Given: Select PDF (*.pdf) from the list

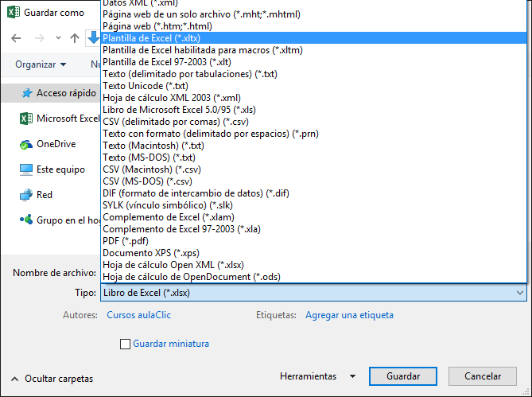Looking at the screenshot, I should pyautogui.click(x=126, y=240).
